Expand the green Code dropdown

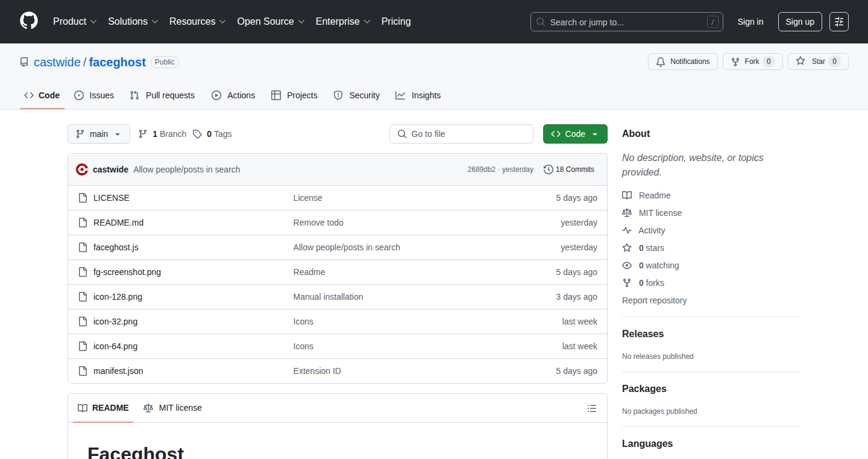pyautogui.click(x=575, y=134)
